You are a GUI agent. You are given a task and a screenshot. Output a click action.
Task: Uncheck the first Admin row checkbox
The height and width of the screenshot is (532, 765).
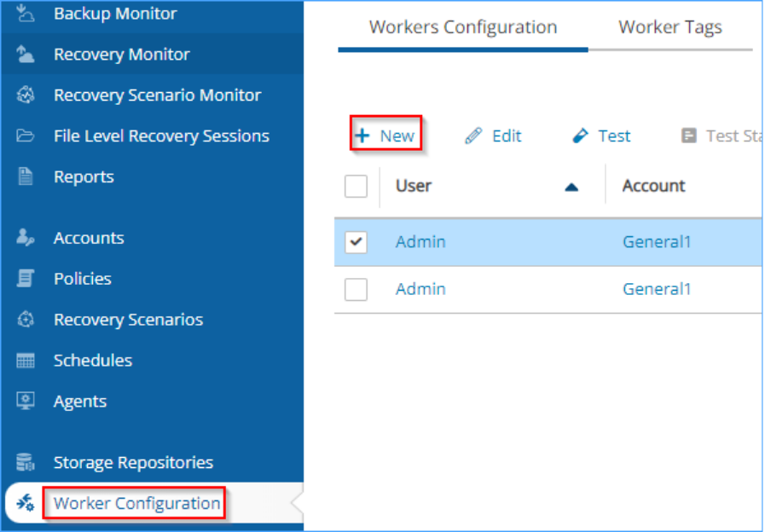click(x=356, y=242)
